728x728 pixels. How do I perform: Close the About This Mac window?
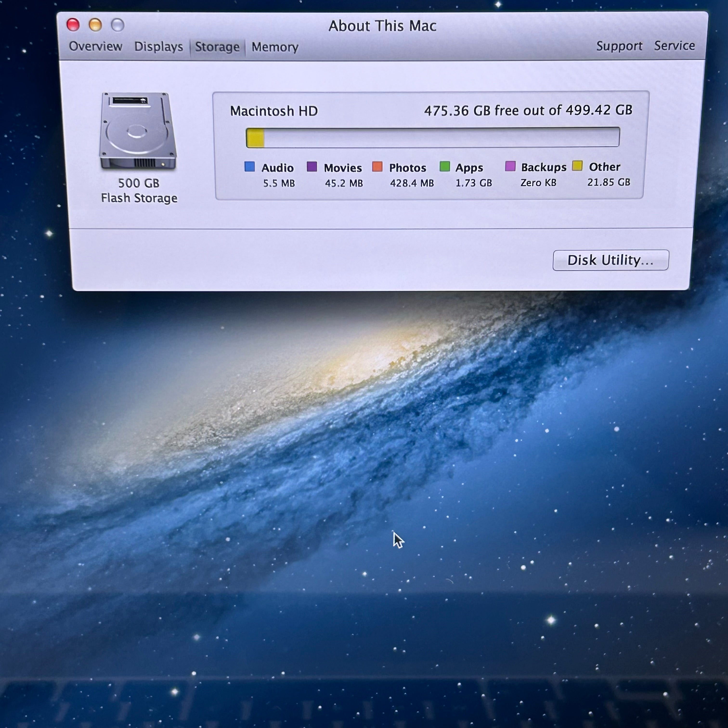point(73,25)
